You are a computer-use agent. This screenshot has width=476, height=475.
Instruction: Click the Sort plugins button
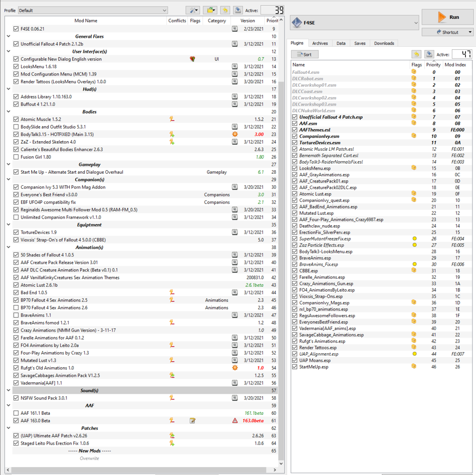305,55
